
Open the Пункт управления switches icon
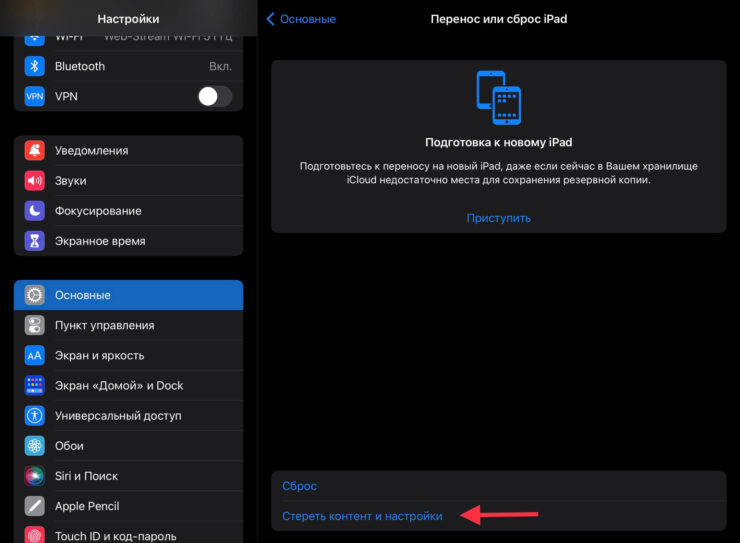34,326
